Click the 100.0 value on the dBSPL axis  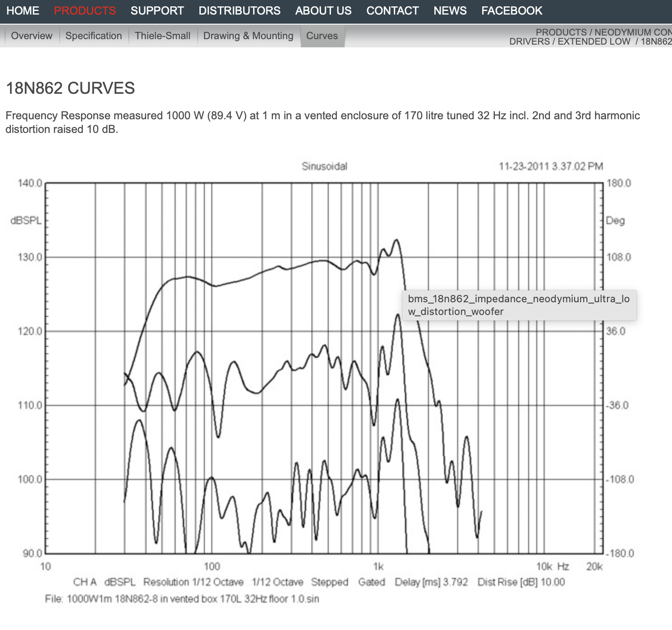coord(30,479)
